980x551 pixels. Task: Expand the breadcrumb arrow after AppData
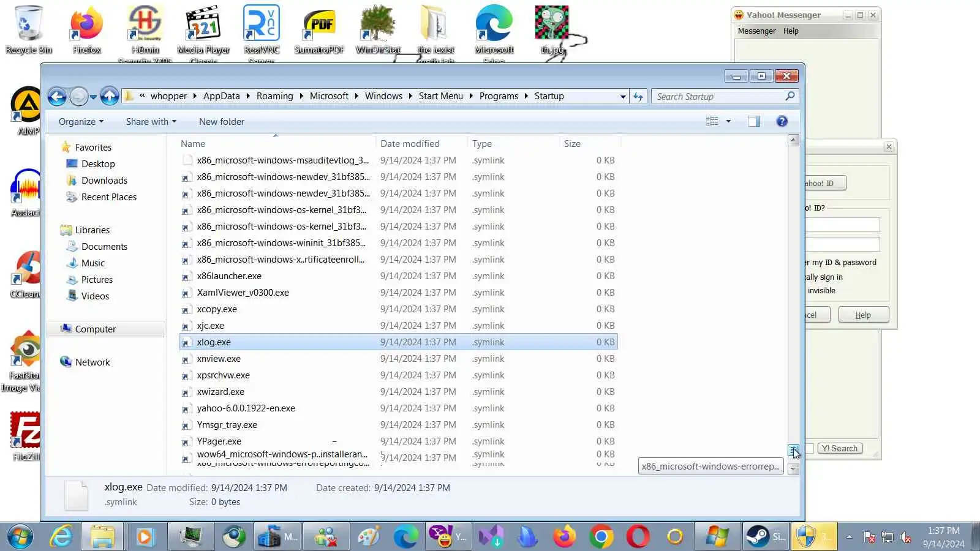(248, 96)
